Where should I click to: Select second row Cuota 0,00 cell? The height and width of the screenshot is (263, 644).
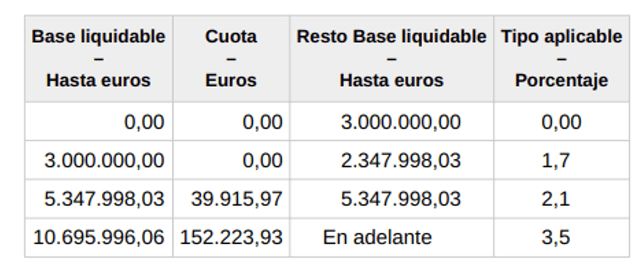click(x=231, y=160)
